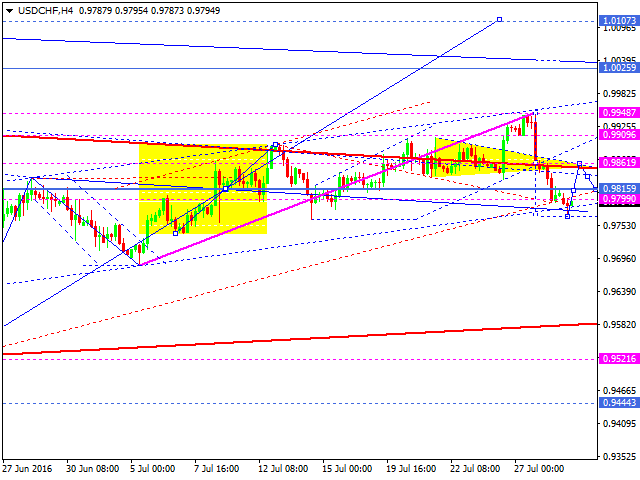Select the magenta 0.95216 price label

pos(619,359)
